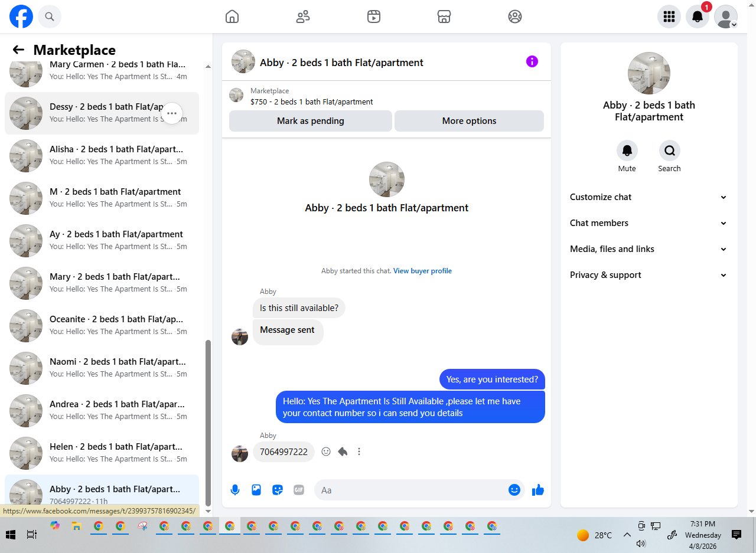
Task: Open the Video/Reels icon in top navigation
Action: (373, 17)
